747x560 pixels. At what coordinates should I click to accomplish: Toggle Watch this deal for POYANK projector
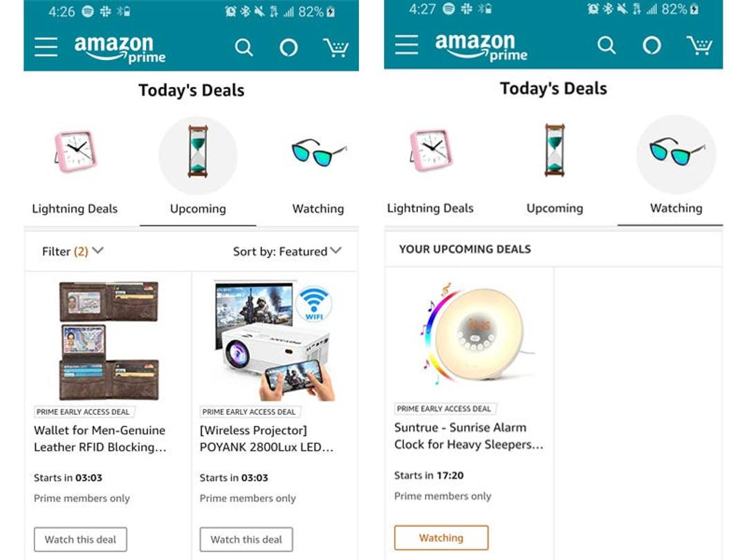(x=246, y=539)
